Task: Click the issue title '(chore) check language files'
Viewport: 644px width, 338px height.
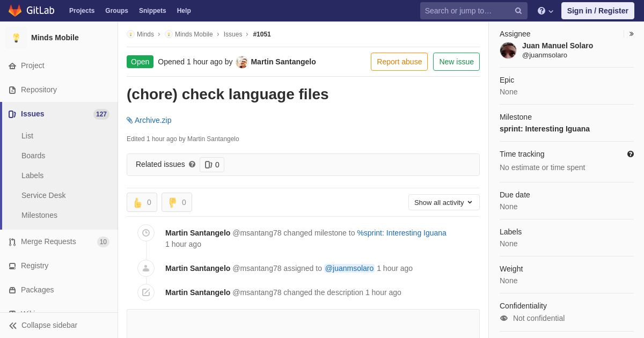Action: point(228,94)
